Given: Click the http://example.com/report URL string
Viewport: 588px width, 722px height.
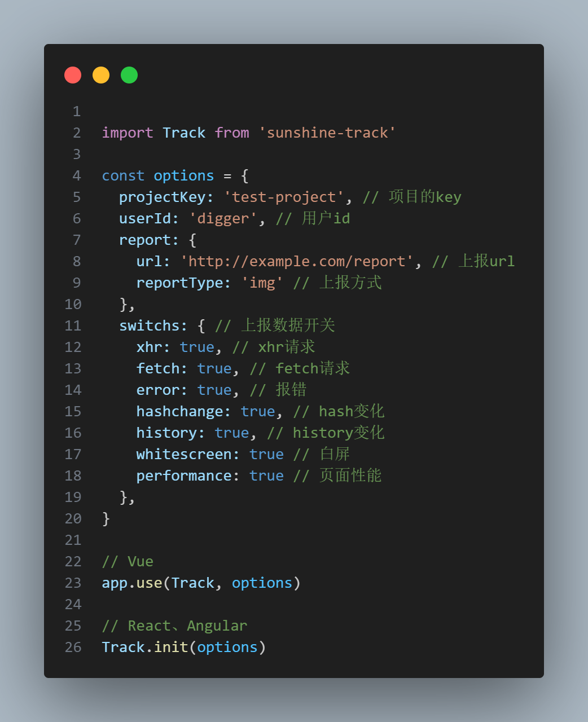Looking at the screenshot, I should pos(297,261).
